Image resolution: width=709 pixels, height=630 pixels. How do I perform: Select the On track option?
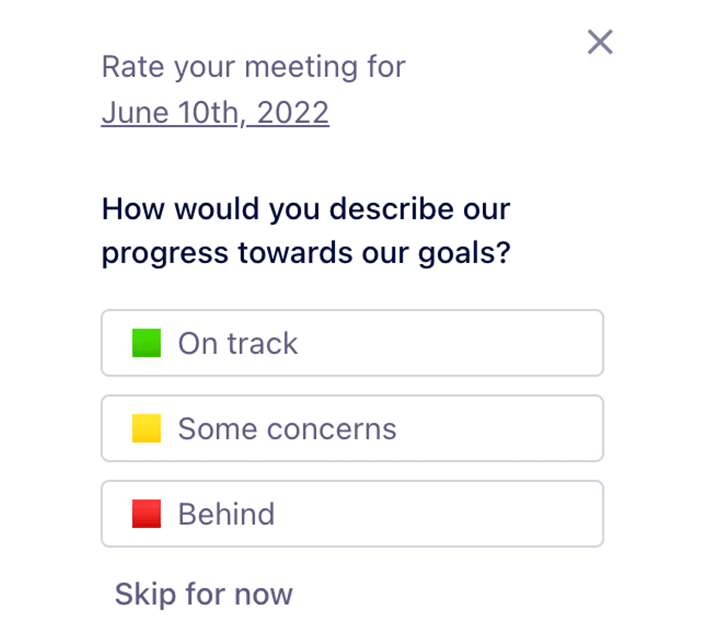[x=352, y=343]
